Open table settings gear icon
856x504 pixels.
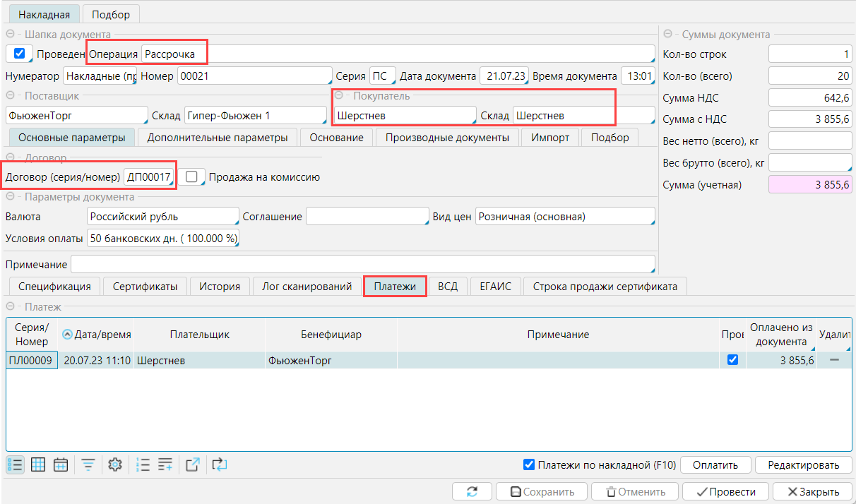[115, 464]
